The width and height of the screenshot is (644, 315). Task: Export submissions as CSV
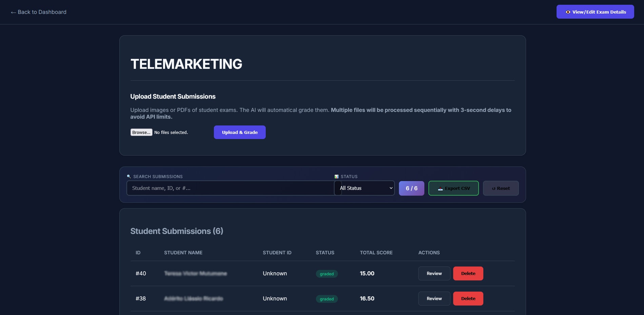point(454,188)
